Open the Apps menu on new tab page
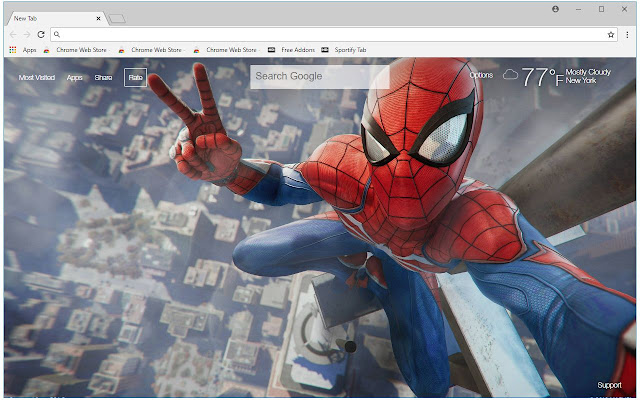 (x=75, y=78)
